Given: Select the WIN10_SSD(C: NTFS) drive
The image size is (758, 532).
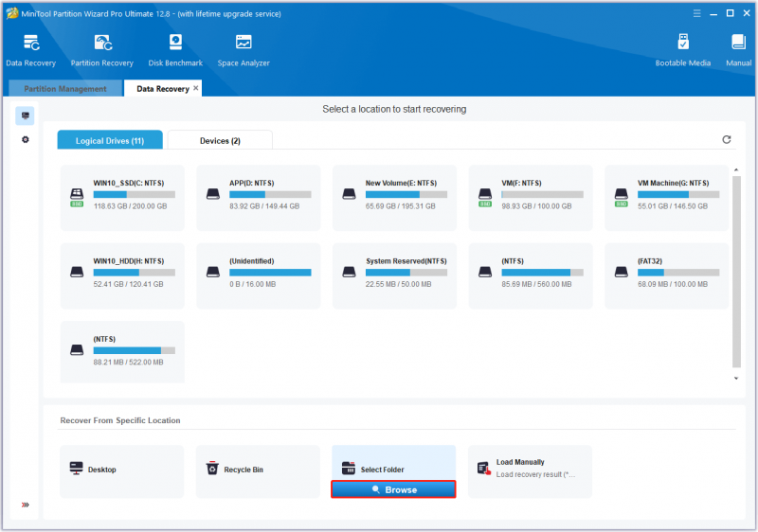Looking at the screenshot, I should coord(122,198).
